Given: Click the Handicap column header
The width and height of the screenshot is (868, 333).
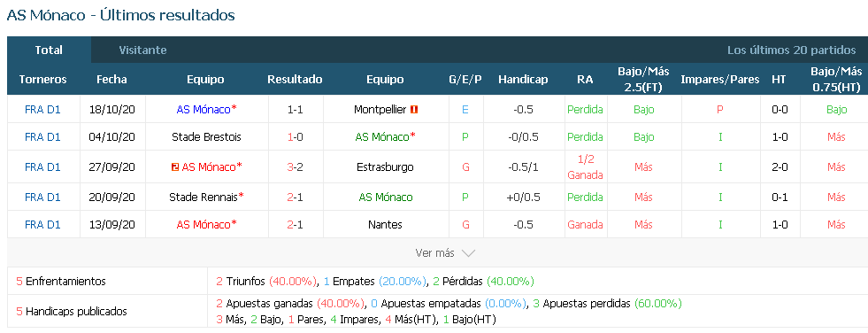Looking at the screenshot, I should (523, 79).
